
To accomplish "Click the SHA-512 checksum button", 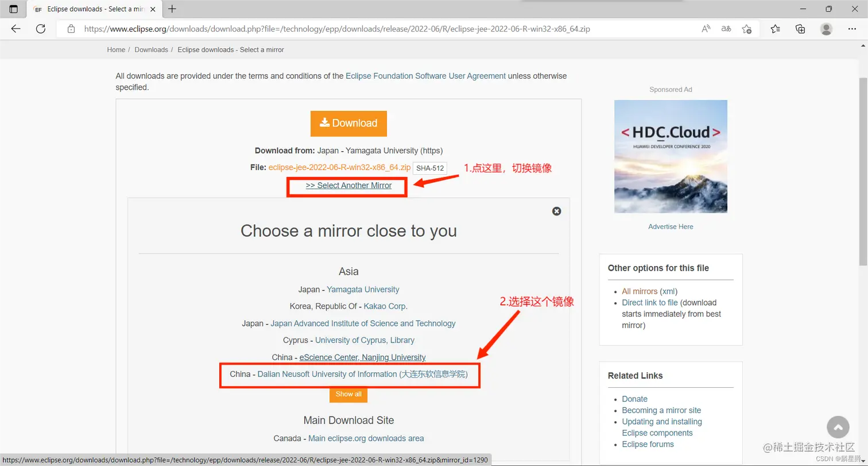I will tap(430, 168).
